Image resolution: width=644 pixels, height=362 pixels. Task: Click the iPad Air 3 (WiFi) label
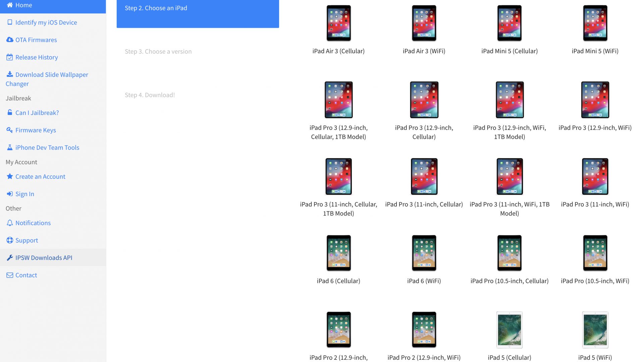(424, 51)
